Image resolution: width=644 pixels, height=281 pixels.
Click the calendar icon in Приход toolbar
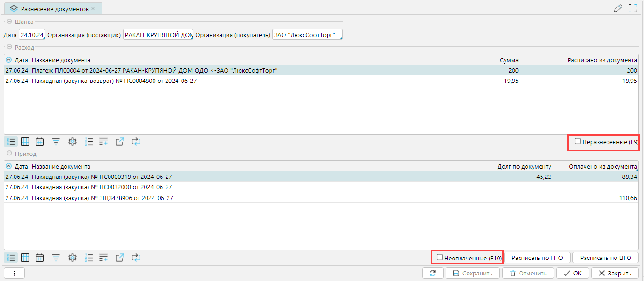(x=40, y=258)
